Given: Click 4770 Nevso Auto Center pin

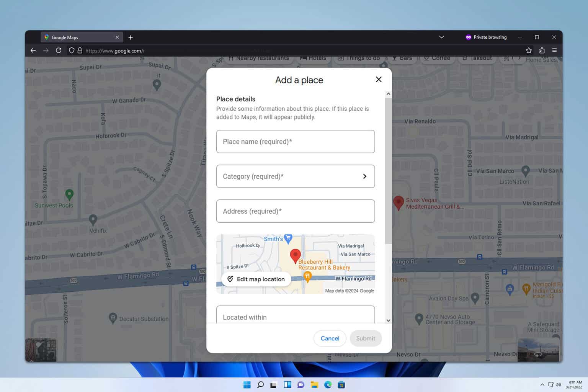Looking at the screenshot, I should [419, 318].
